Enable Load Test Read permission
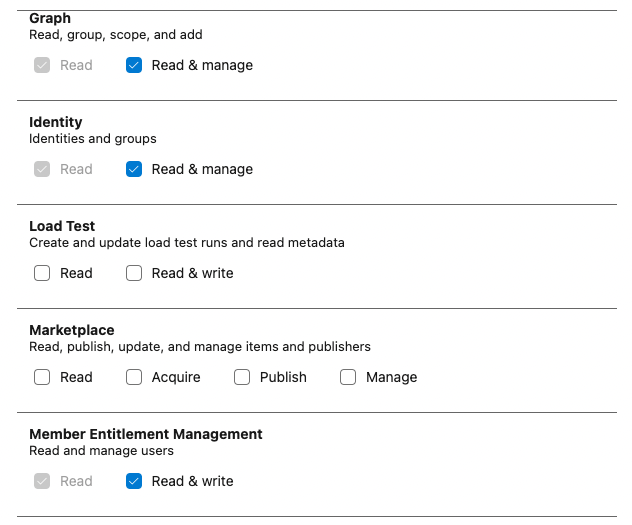 click(42, 274)
